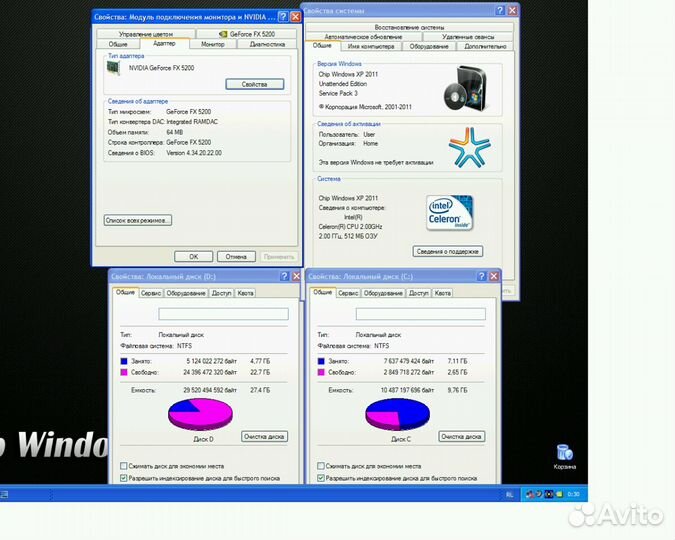Open the Квота tab on disk D
The image size is (675, 540).
[x=245, y=293]
